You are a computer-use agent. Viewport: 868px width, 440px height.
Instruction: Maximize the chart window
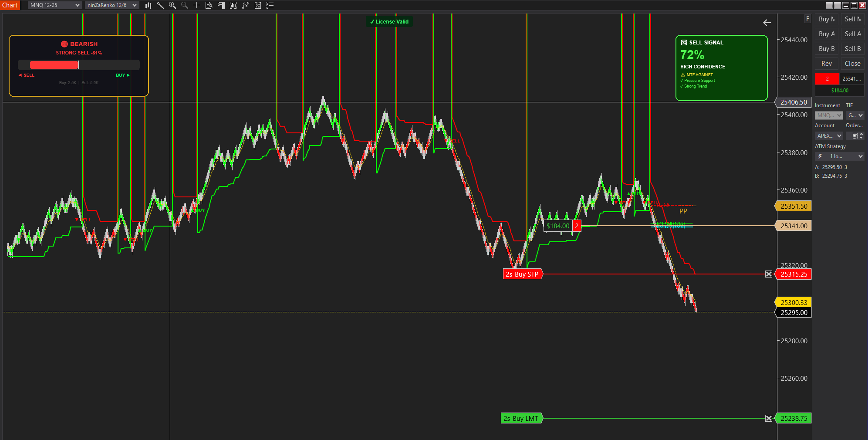854,5
